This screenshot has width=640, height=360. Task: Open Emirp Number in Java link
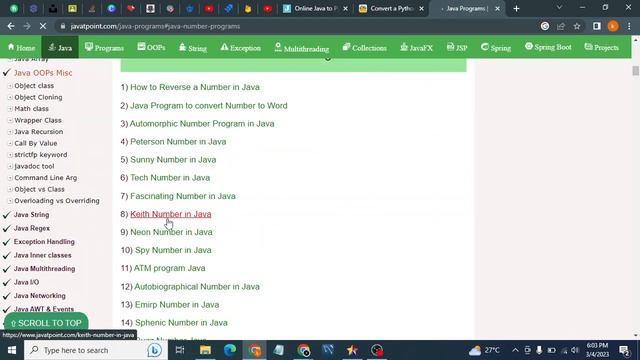(177, 304)
